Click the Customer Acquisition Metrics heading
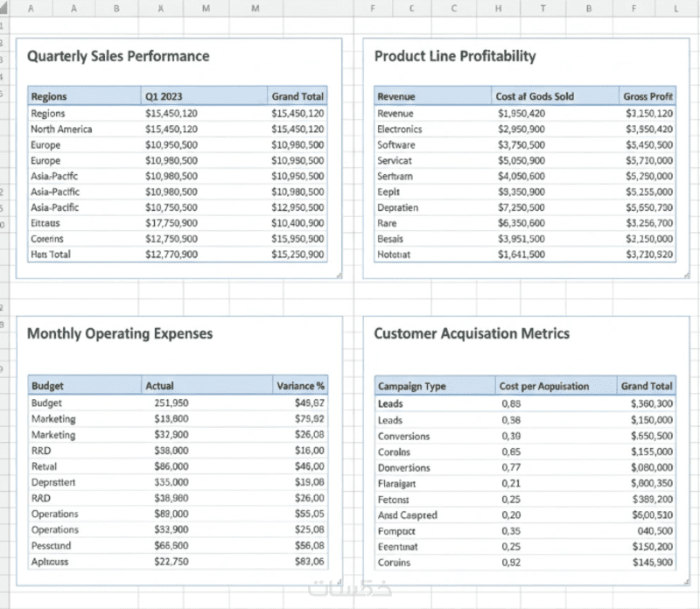The width and height of the screenshot is (700, 609). click(x=472, y=333)
